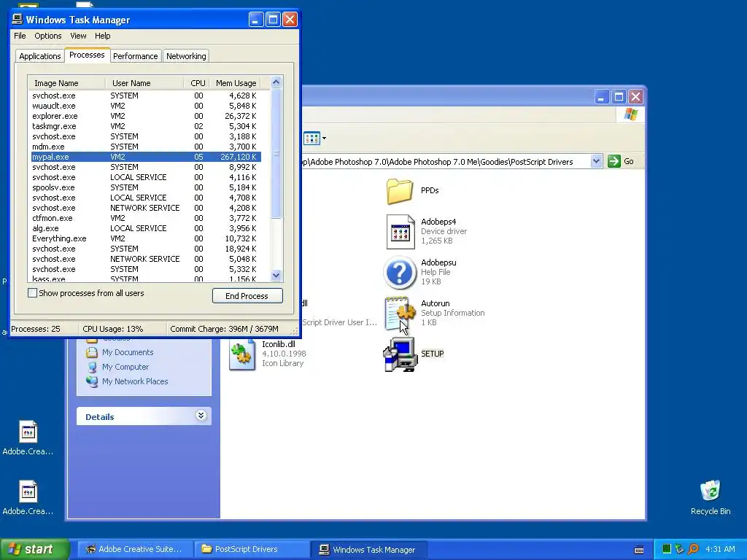Sort processes by Mem Usage column
The height and width of the screenshot is (560, 747).
[236, 83]
